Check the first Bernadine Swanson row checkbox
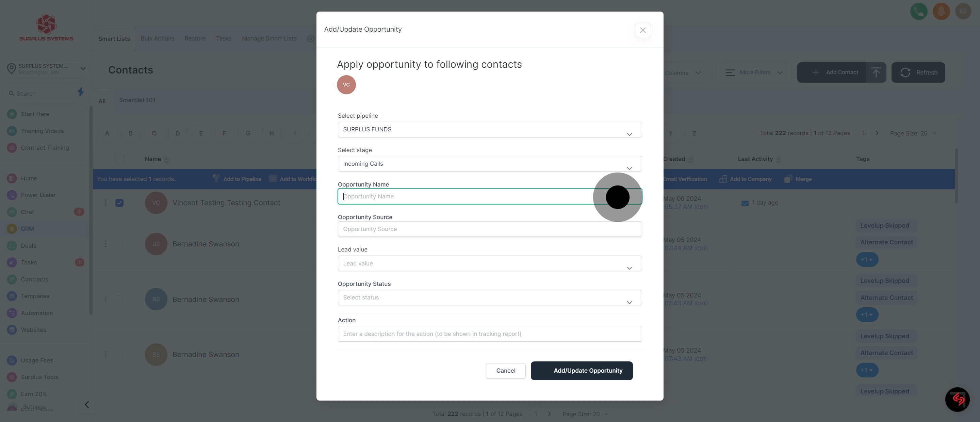Viewport: 980px width, 422px height. pos(119,244)
